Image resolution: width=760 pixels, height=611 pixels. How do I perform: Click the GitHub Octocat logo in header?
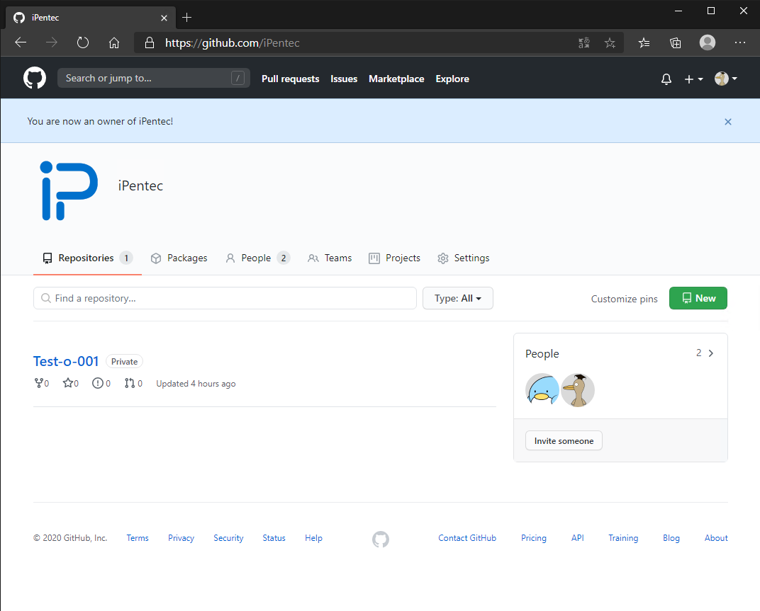click(x=34, y=78)
